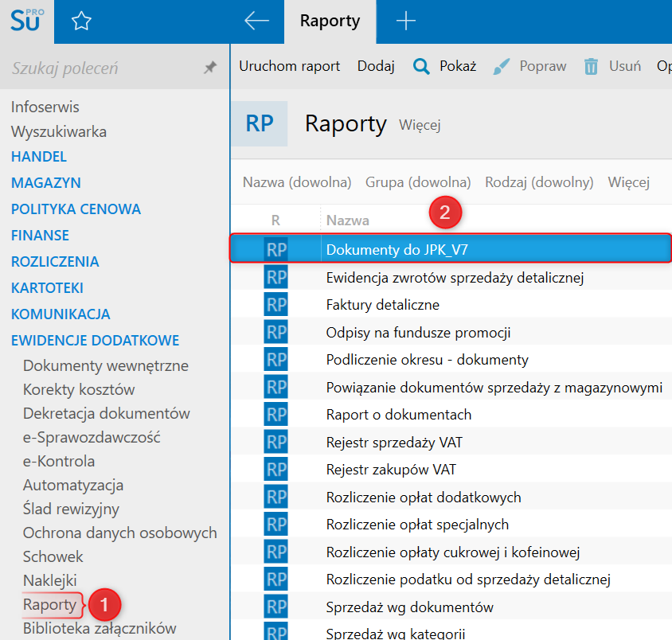The image size is (672, 640).
Task: Click the Pokaż magnifier icon
Action: (421, 66)
